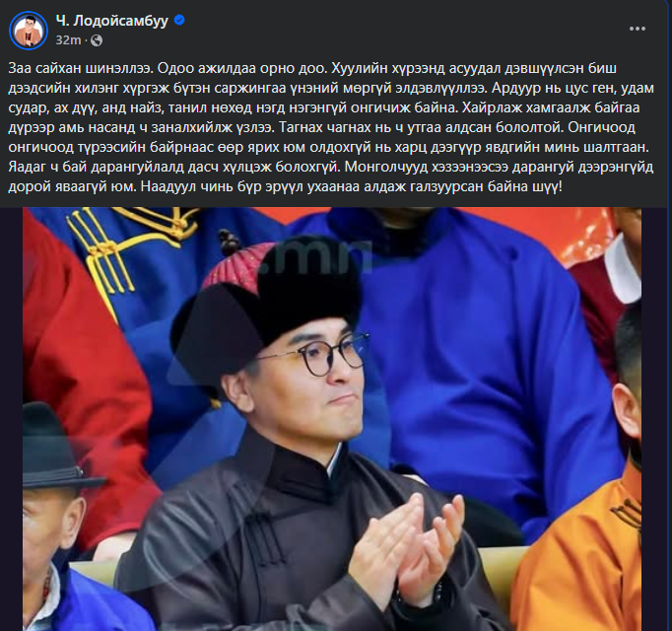Viewport: 672px width, 631px height.
Task: Open the post options three-dot menu
Action: 637,29
